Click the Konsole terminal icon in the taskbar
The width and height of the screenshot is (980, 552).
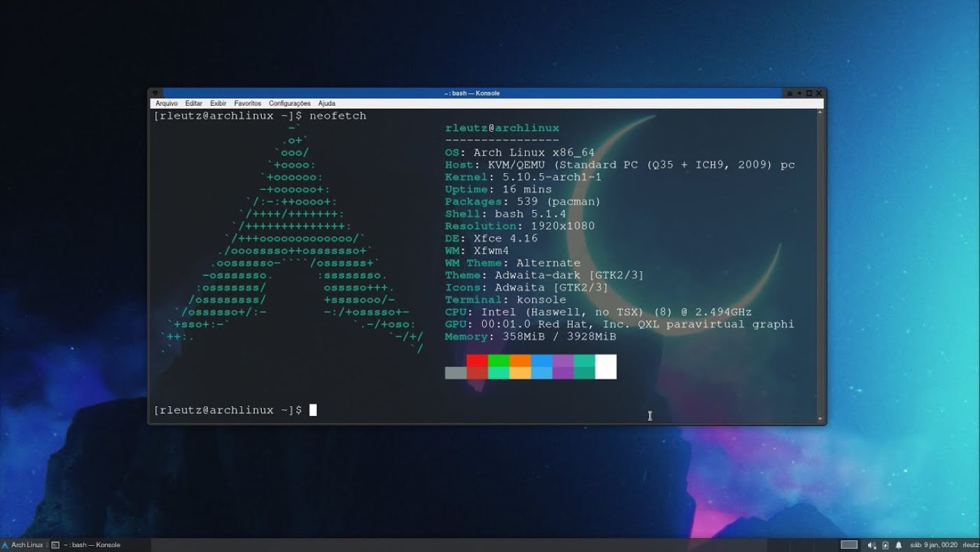click(x=55, y=545)
